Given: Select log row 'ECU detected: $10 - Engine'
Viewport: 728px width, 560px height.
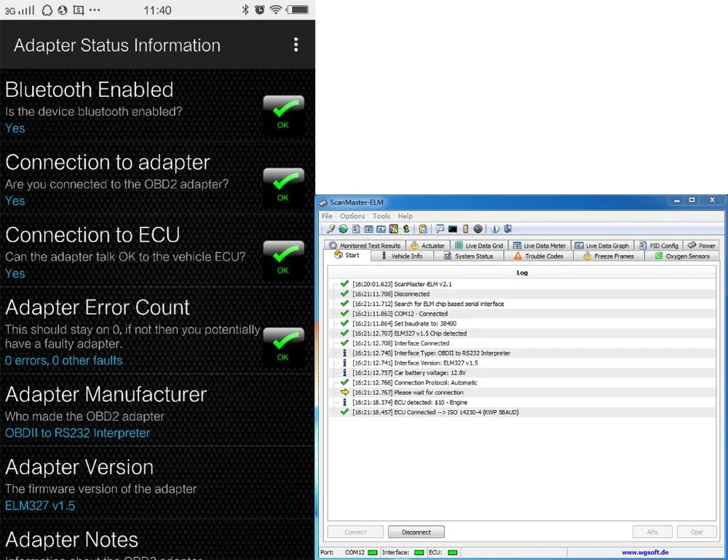Looking at the screenshot, I should [x=522, y=403].
